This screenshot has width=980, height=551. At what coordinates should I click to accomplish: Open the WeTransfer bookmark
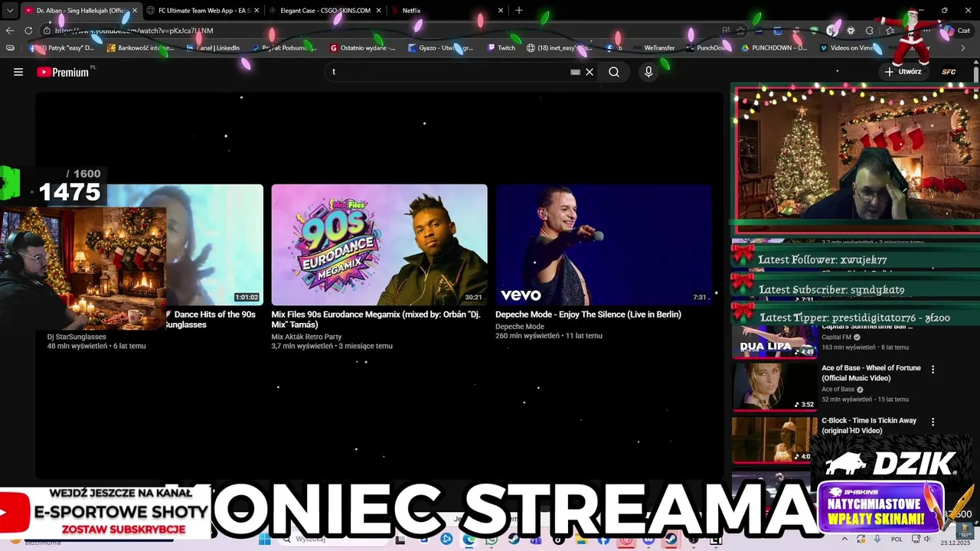[654, 47]
